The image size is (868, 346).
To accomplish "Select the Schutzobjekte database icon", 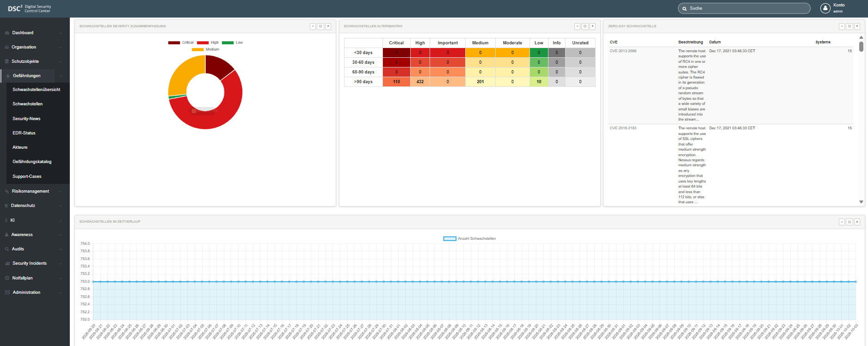I will (7, 61).
